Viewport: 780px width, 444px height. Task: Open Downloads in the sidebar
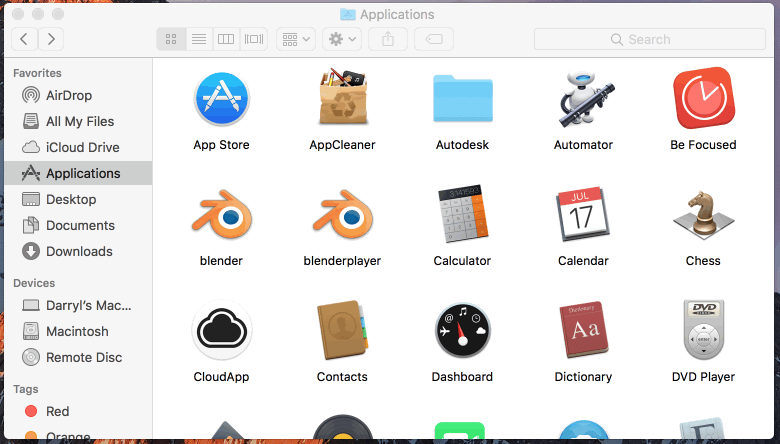pos(78,251)
